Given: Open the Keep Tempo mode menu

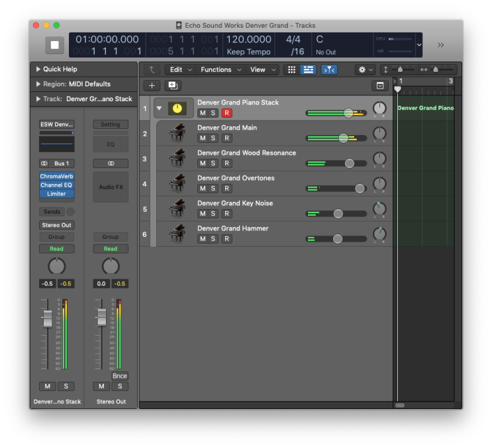Looking at the screenshot, I should [248, 52].
